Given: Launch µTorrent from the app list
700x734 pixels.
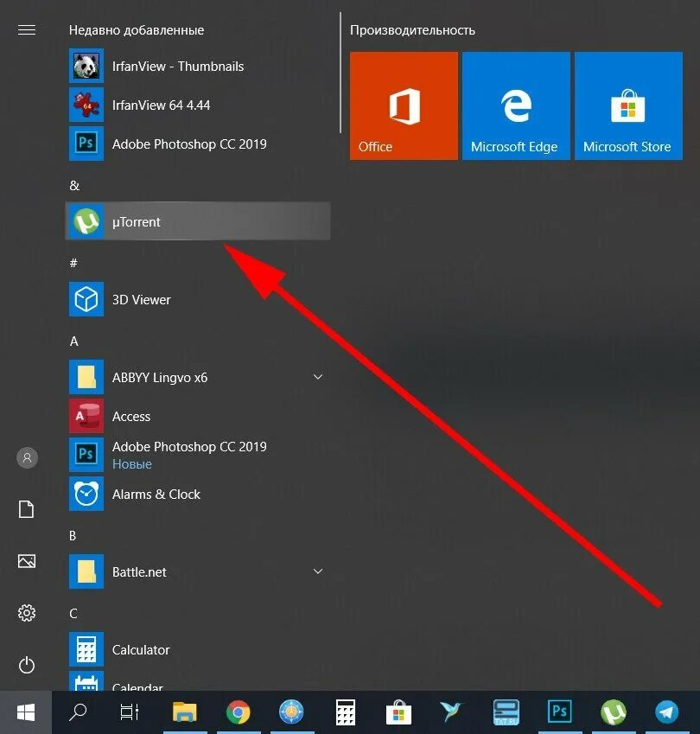Looking at the screenshot, I should [x=198, y=221].
